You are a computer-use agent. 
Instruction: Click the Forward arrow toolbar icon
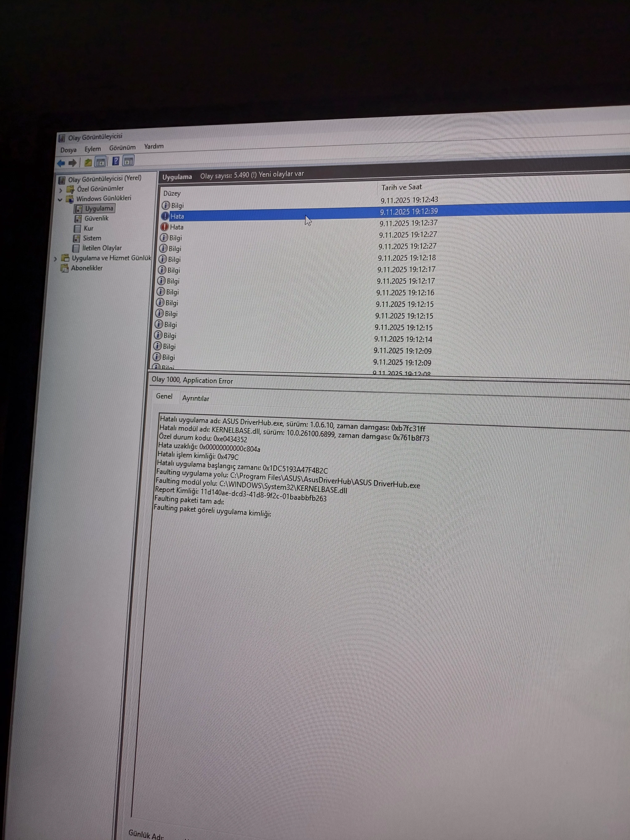click(72, 163)
